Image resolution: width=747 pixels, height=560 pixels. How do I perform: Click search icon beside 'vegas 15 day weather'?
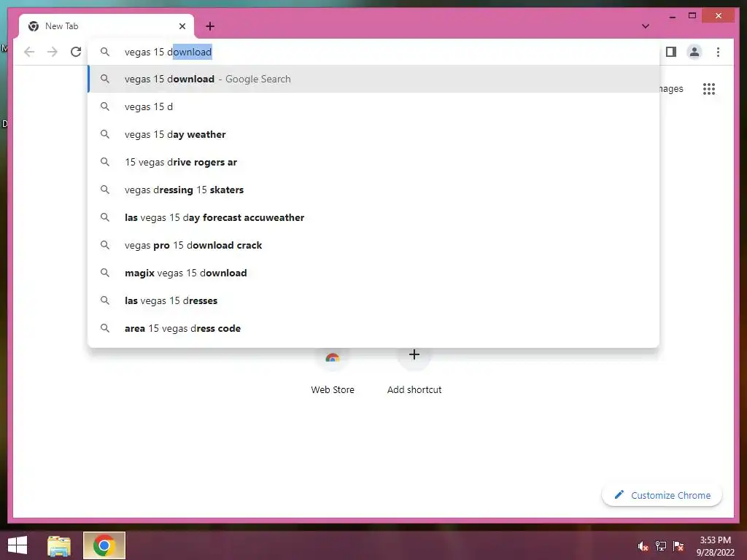pyautogui.click(x=105, y=134)
